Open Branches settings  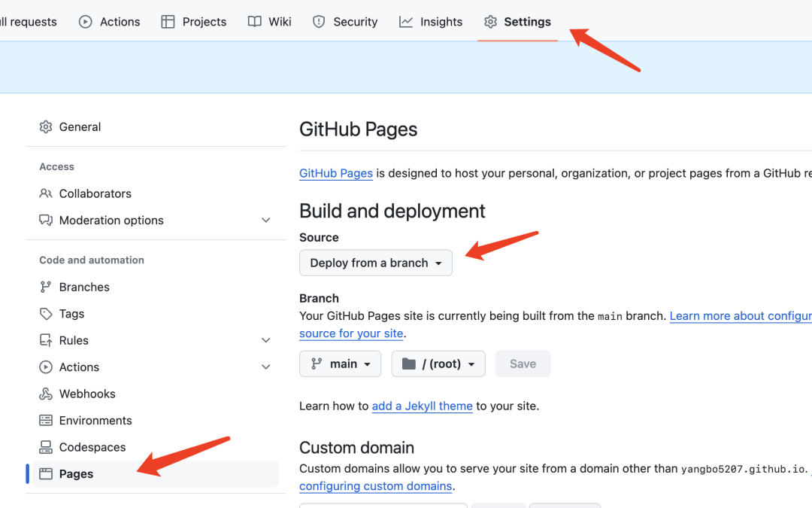pyautogui.click(x=156, y=287)
